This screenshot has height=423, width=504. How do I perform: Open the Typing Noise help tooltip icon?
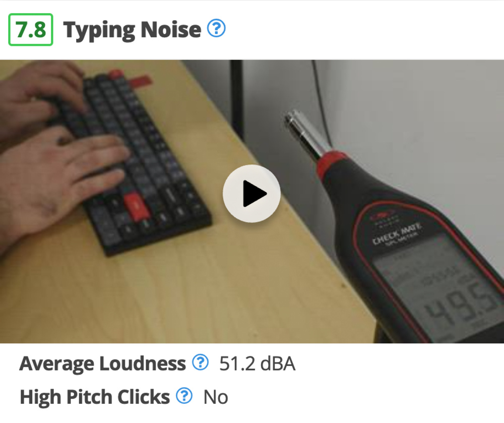tap(216, 28)
